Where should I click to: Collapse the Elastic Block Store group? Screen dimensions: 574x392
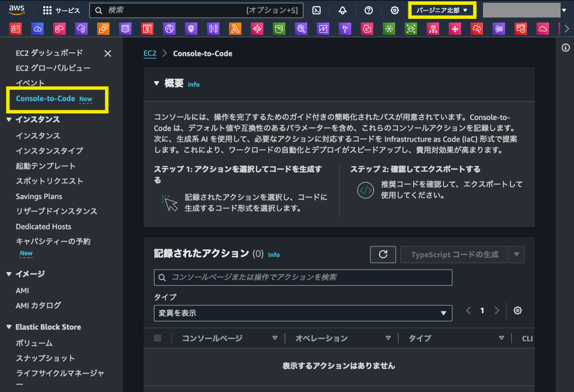tap(9, 327)
